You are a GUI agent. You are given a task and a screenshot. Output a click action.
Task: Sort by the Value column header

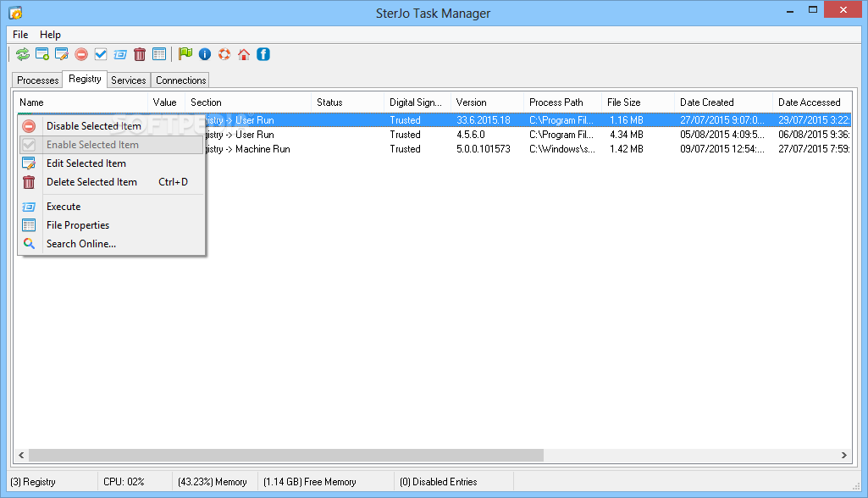point(166,102)
